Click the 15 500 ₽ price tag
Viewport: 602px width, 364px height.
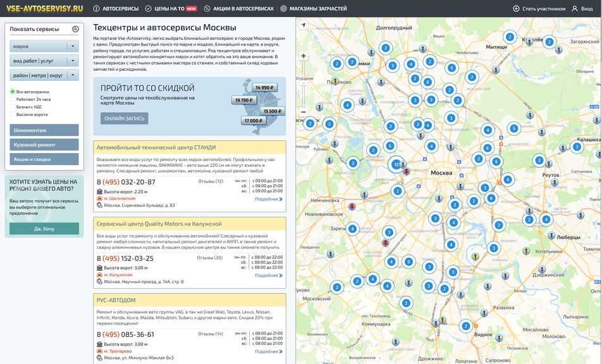click(x=273, y=111)
